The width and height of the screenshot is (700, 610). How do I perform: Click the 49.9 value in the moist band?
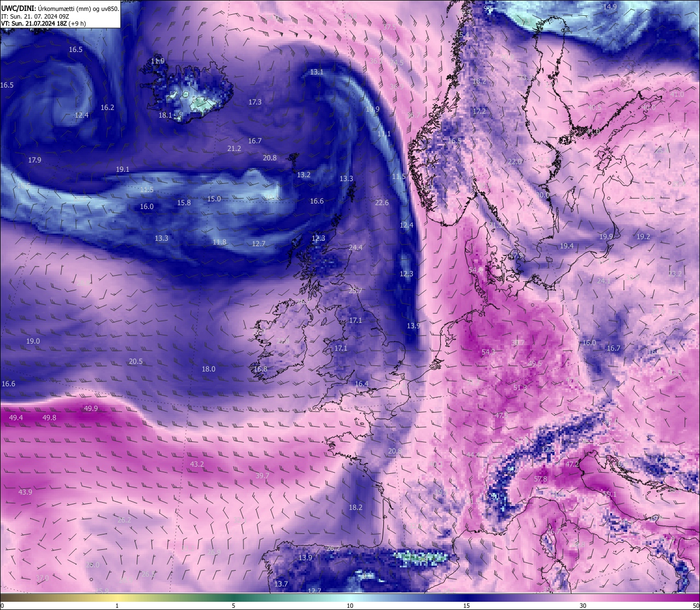tap(91, 409)
